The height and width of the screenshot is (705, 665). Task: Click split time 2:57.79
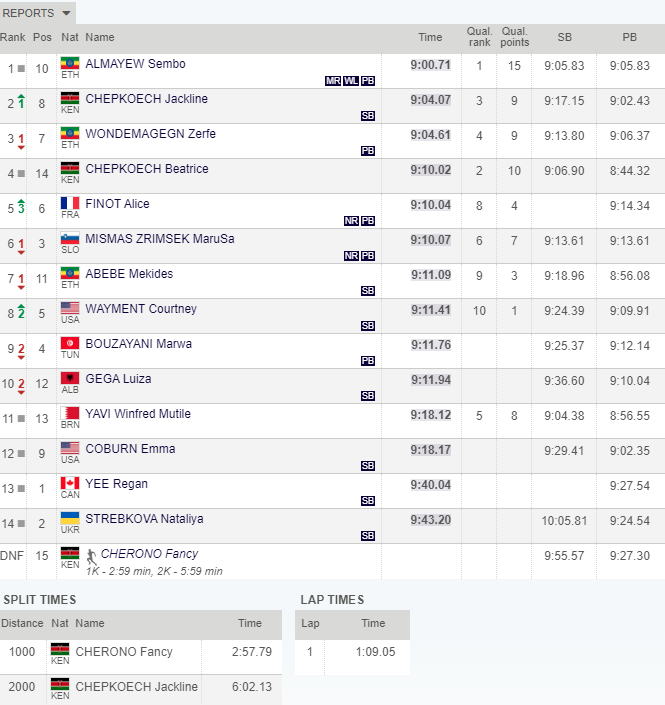click(x=252, y=651)
